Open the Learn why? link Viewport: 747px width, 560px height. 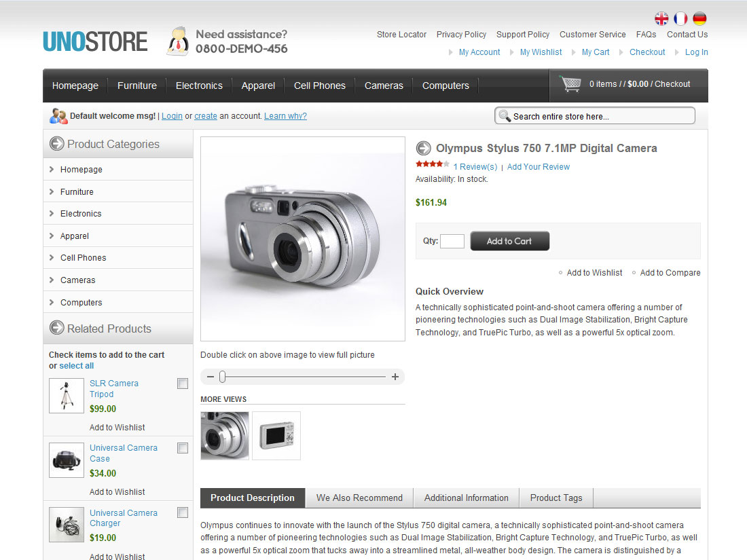(285, 115)
